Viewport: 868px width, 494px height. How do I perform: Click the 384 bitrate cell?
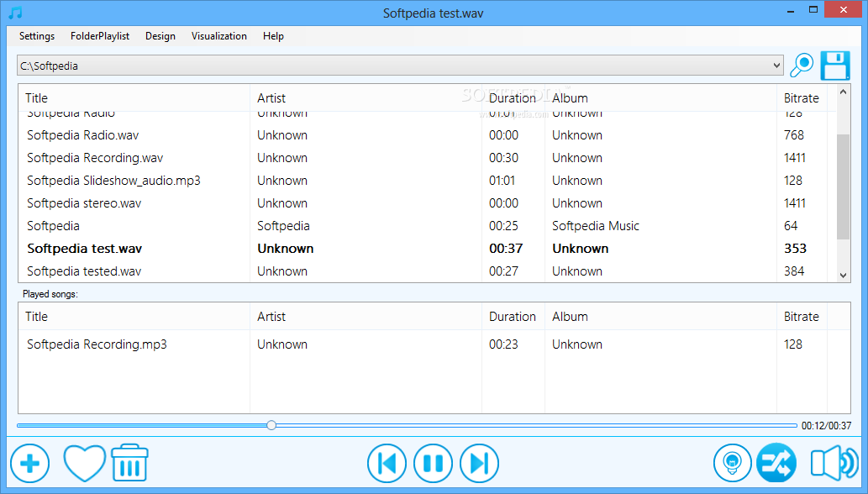point(794,271)
